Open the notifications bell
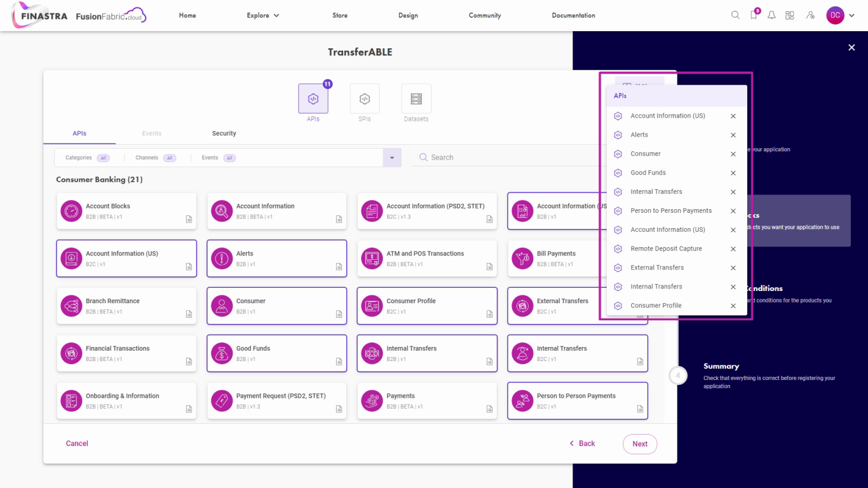 click(x=771, y=15)
